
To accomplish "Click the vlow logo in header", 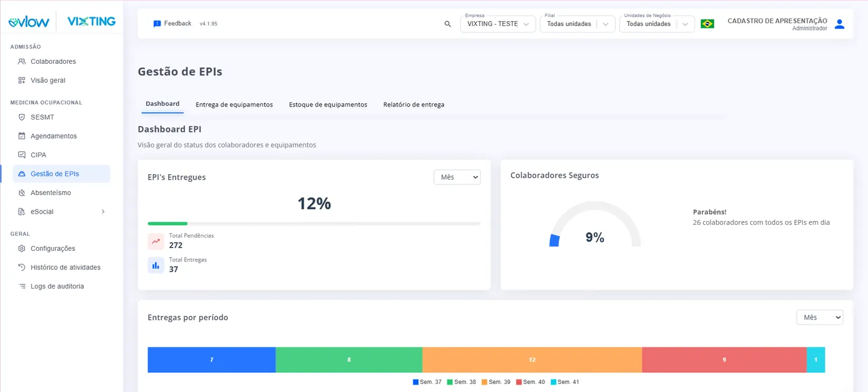I will (x=29, y=22).
